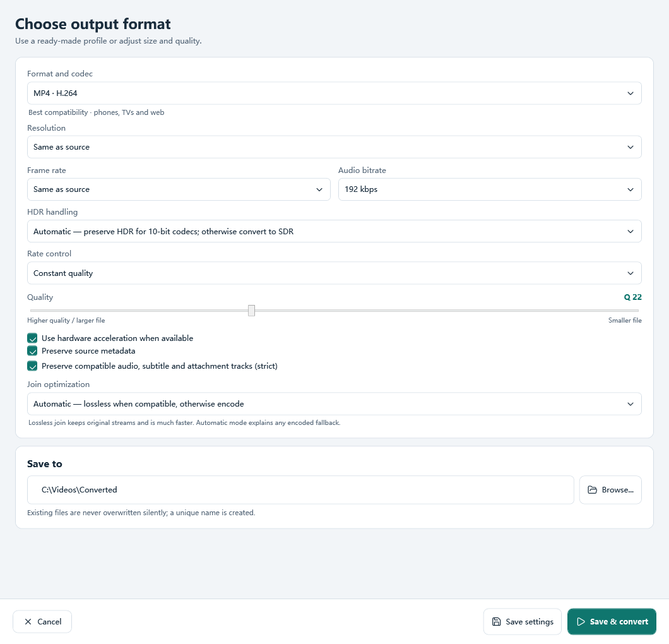
Task: Click the folder icon on Browse
Action: pyautogui.click(x=592, y=490)
